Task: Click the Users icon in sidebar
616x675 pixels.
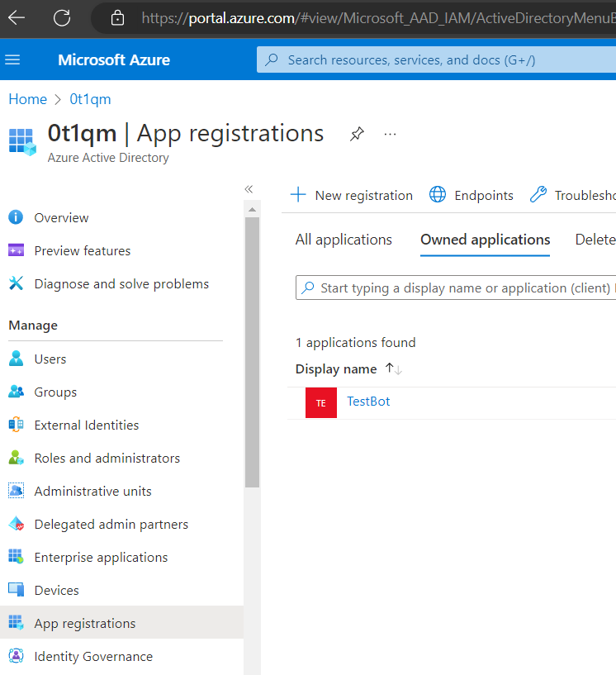Action: 17,359
